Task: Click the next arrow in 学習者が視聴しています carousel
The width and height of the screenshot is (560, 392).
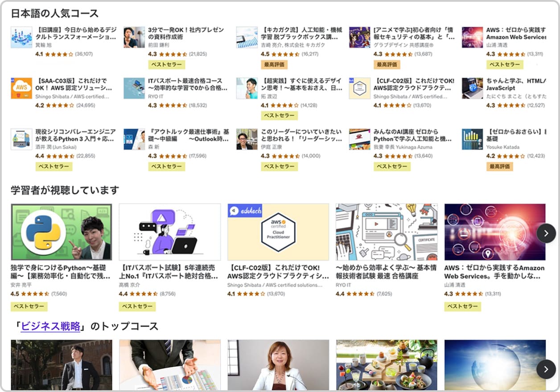Action: 546,233
